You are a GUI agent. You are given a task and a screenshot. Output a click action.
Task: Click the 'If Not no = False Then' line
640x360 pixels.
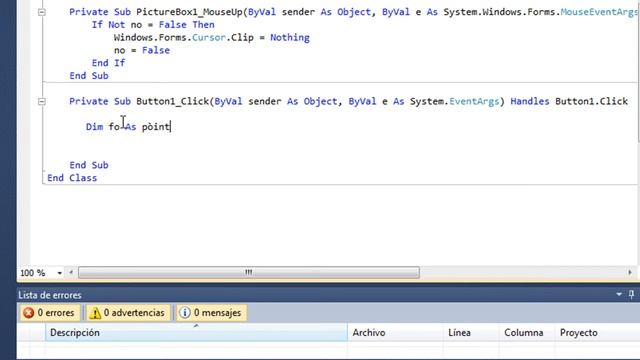point(153,25)
